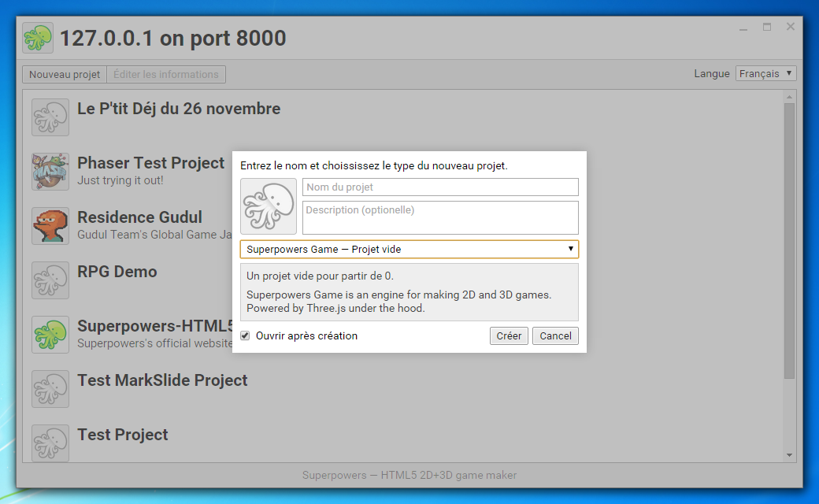Viewport: 819px width, 504px height.
Task: Toggle the Ouvrir après création checkbox
Action: (x=245, y=335)
